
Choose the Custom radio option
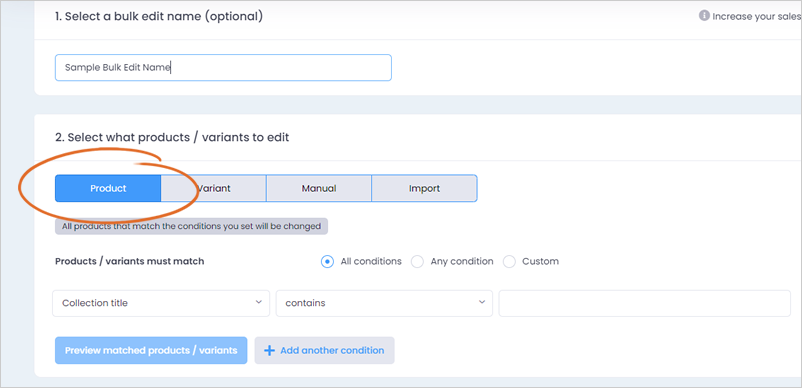[x=509, y=262]
